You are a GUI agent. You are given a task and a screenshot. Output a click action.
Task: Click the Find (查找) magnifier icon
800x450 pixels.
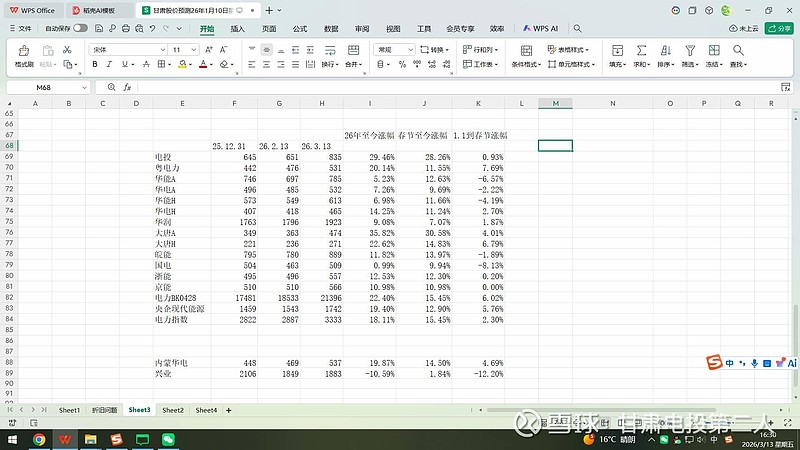tap(738, 50)
